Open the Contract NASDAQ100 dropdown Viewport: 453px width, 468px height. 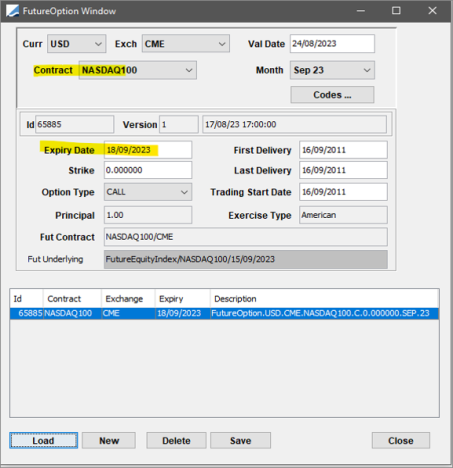tap(138, 70)
